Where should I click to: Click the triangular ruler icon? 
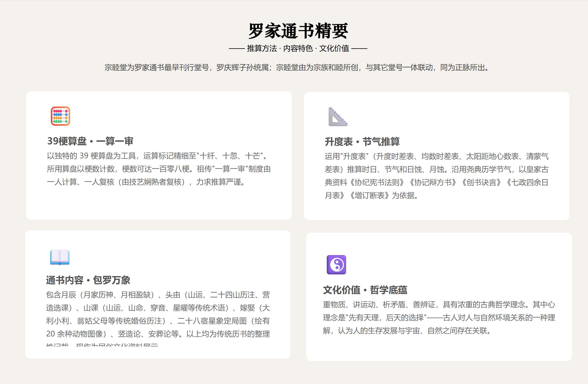click(x=338, y=117)
